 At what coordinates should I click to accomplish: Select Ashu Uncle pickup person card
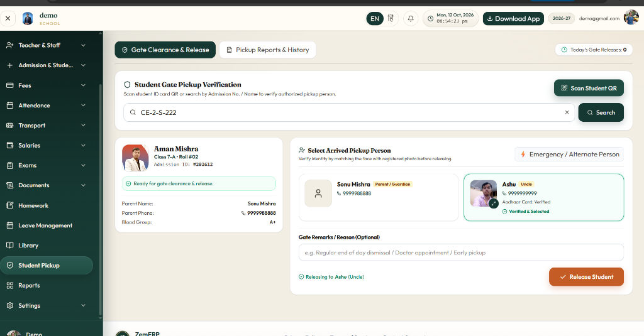pyautogui.click(x=544, y=197)
